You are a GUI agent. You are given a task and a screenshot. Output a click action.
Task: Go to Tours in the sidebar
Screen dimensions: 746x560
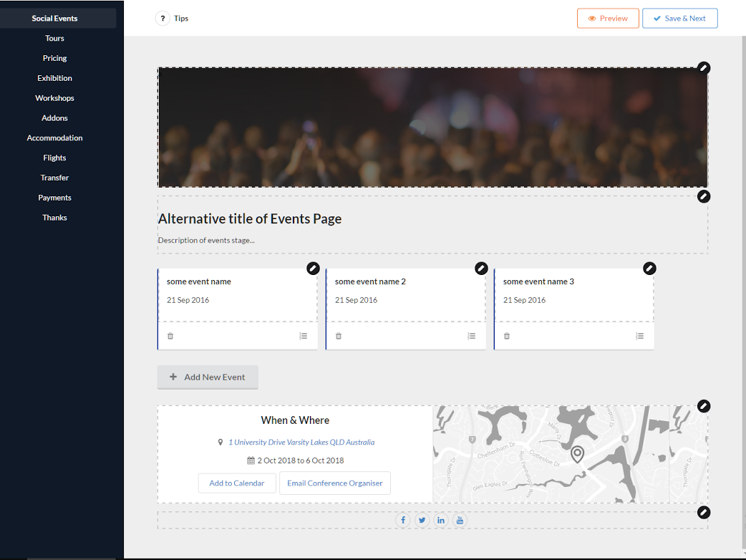[x=54, y=38]
